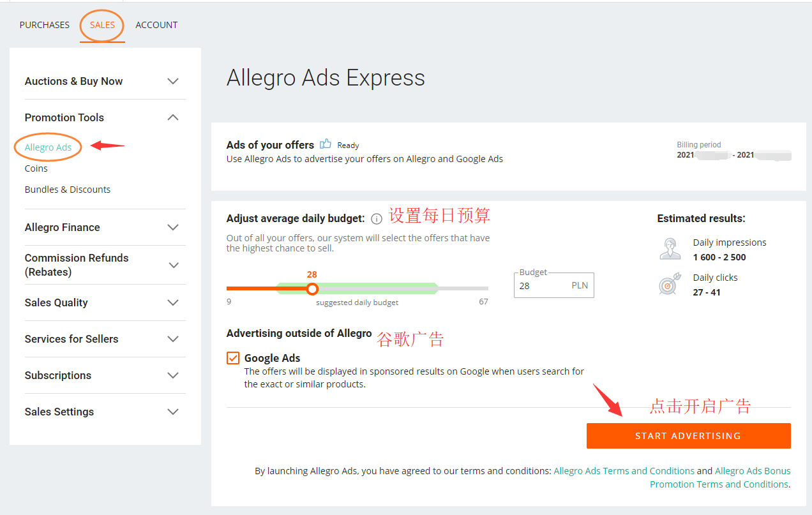
Task: Click the Budget PLN input field
Action: (x=543, y=286)
